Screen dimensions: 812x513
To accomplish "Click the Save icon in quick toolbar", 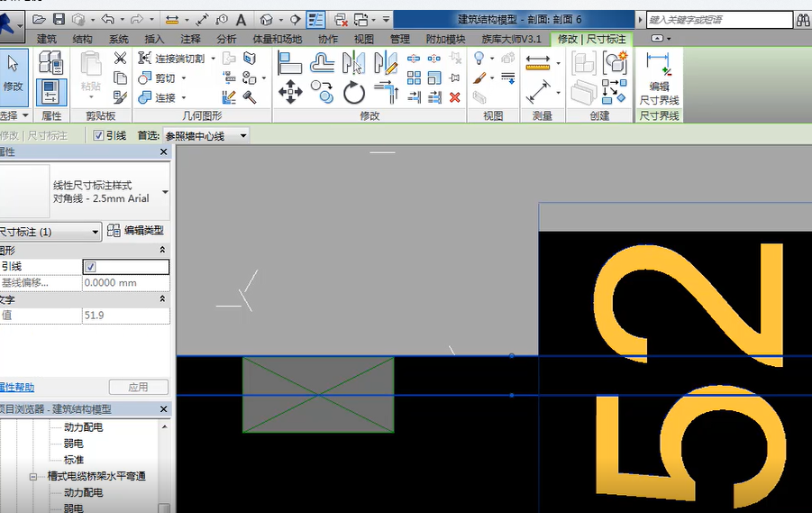I will pos(59,20).
